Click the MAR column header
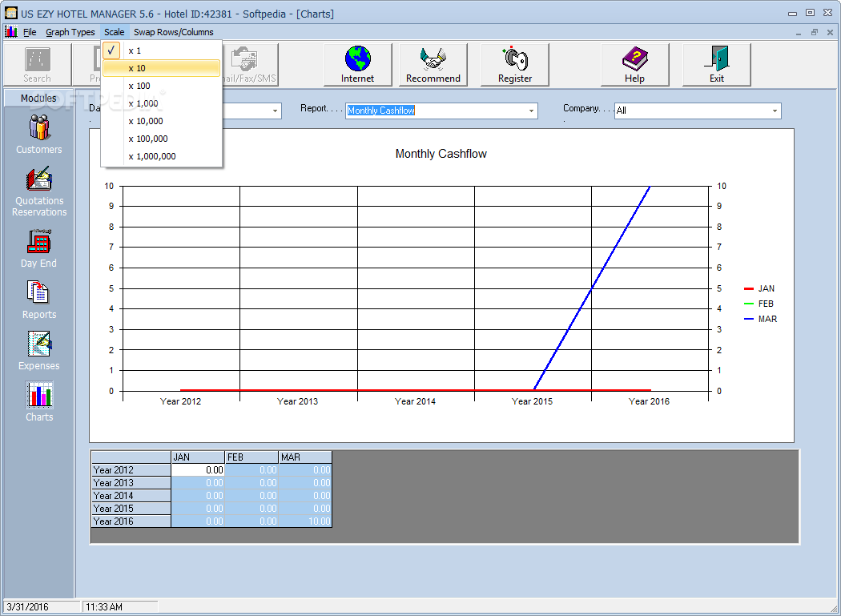Viewport: 841px width, 616px height. 305,457
